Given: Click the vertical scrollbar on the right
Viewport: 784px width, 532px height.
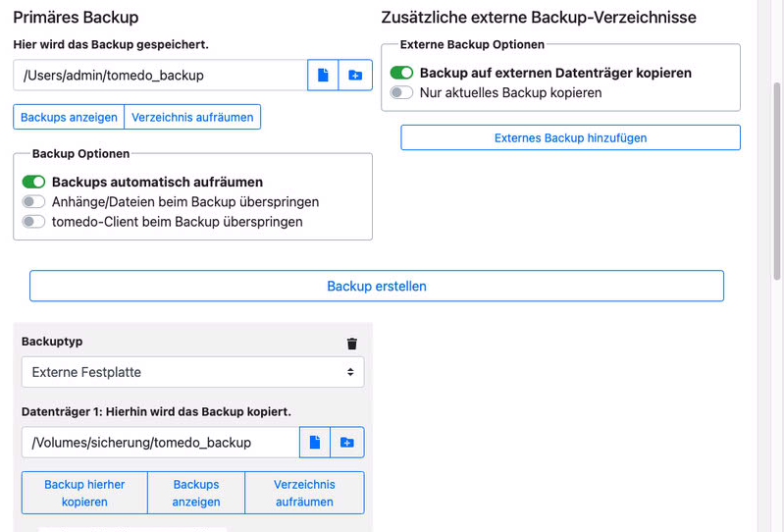Looking at the screenshot, I should click(776, 181).
